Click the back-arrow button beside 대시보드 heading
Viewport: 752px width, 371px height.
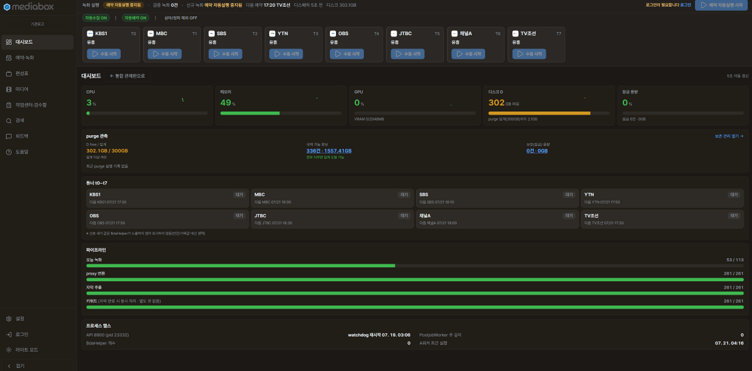click(127, 76)
